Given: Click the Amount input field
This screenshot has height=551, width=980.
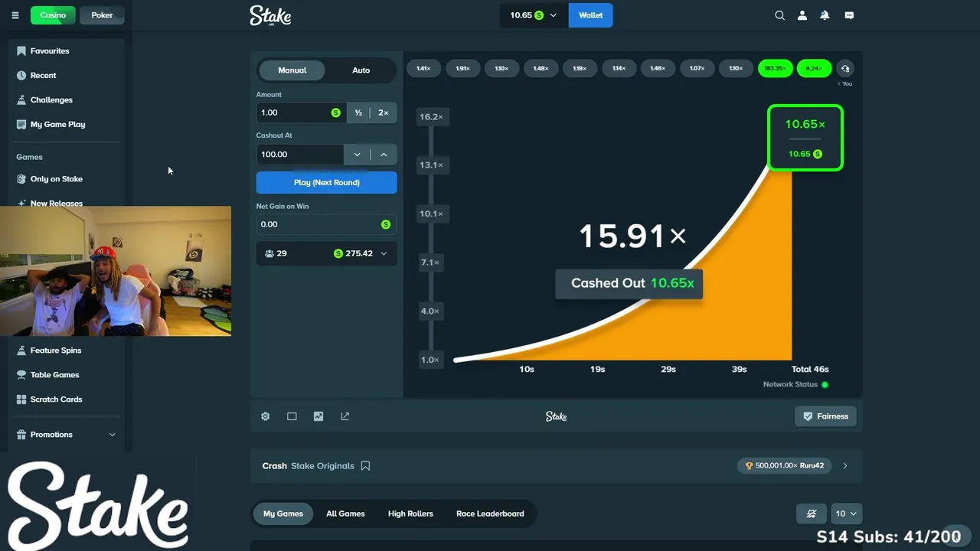Looking at the screenshot, I should click(x=300, y=112).
